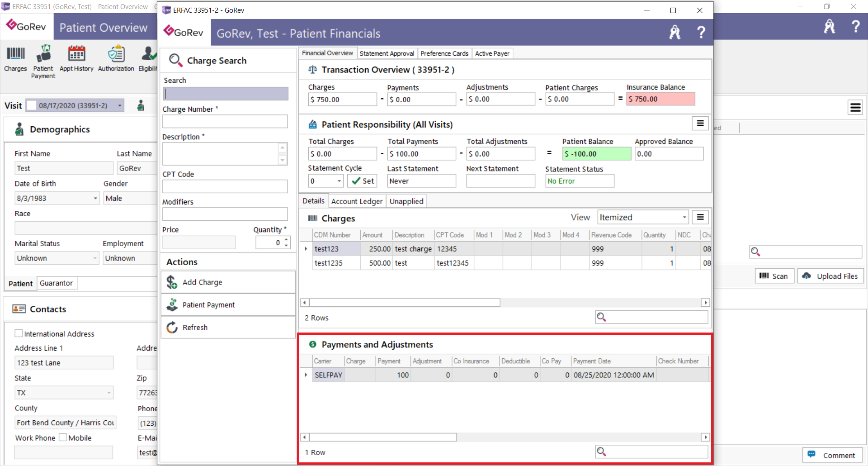The width and height of the screenshot is (868, 466).
Task: Switch to the Guarantor tab
Action: tap(56, 283)
